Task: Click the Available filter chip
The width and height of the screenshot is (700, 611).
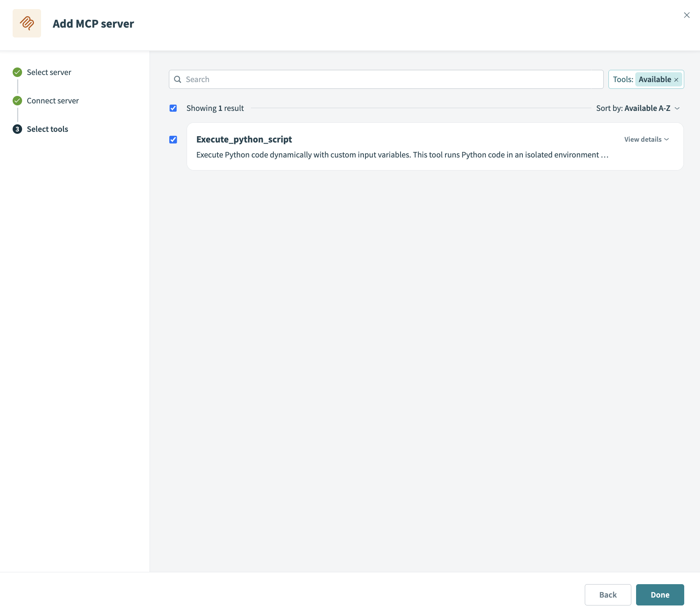Action: [x=656, y=79]
